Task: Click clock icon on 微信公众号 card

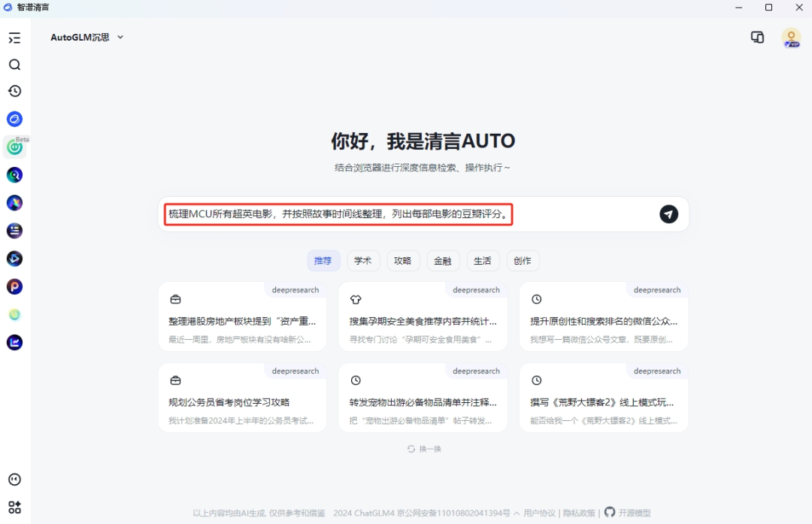Action: click(x=537, y=299)
